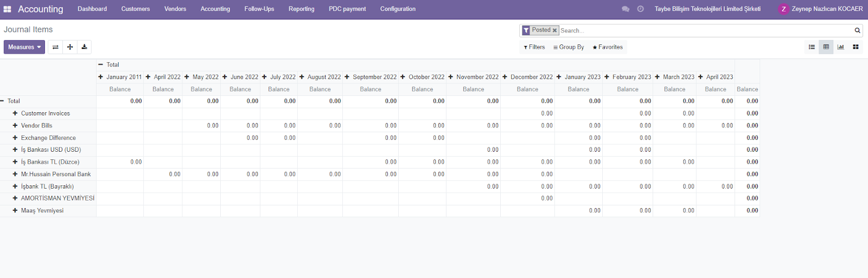Viewport: 868px width, 278px height.
Task: Open the PDC payment menu
Action: click(347, 9)
